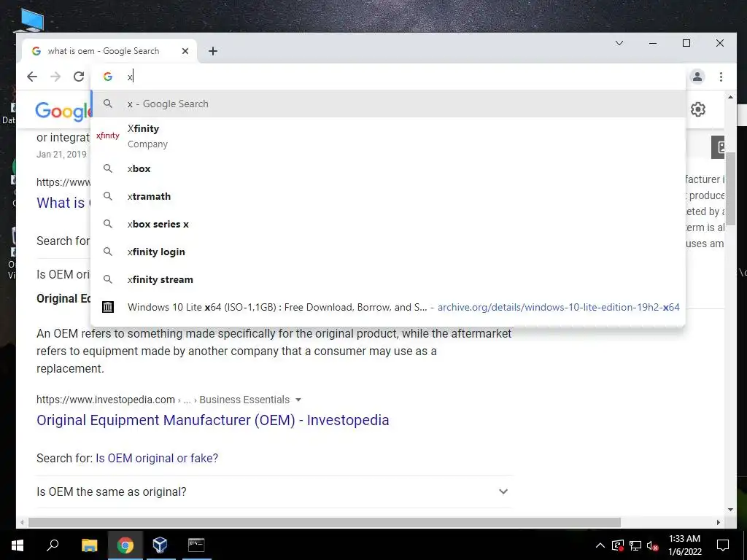
Task: Open VirtualBox from the taskbar
Action: point(160,545)
